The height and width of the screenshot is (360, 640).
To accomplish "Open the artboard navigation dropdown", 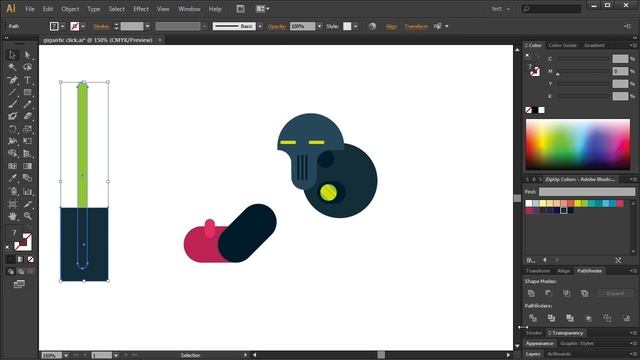I will tap(116, 356).
